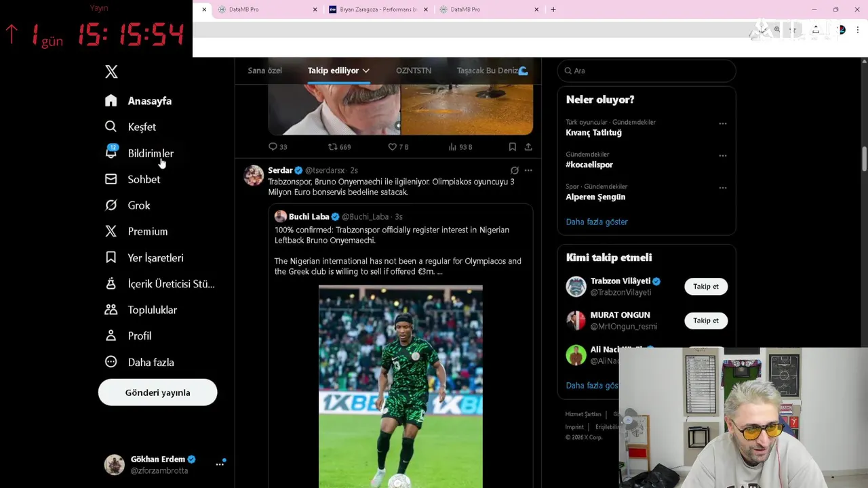This screenshot has width=868, height=488.
Task: Share the top post via share icon
Action: (528, 146)
